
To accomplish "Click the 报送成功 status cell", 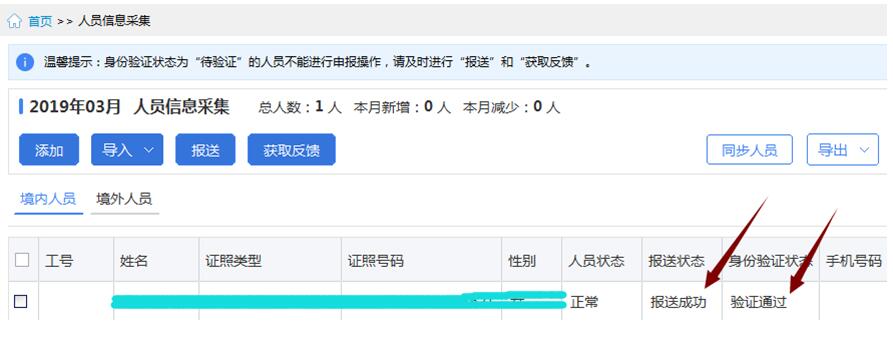I will coord(678,302).
